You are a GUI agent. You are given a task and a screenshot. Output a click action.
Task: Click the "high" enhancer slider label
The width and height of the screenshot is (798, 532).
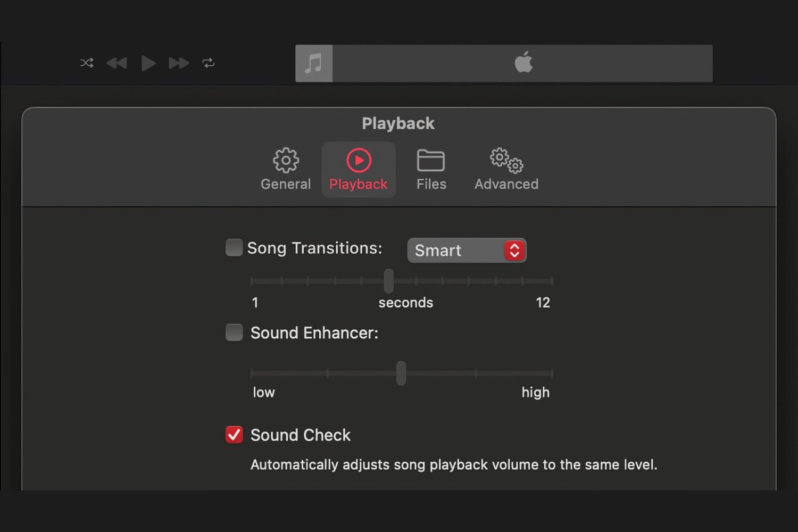(x=535, y=392)
